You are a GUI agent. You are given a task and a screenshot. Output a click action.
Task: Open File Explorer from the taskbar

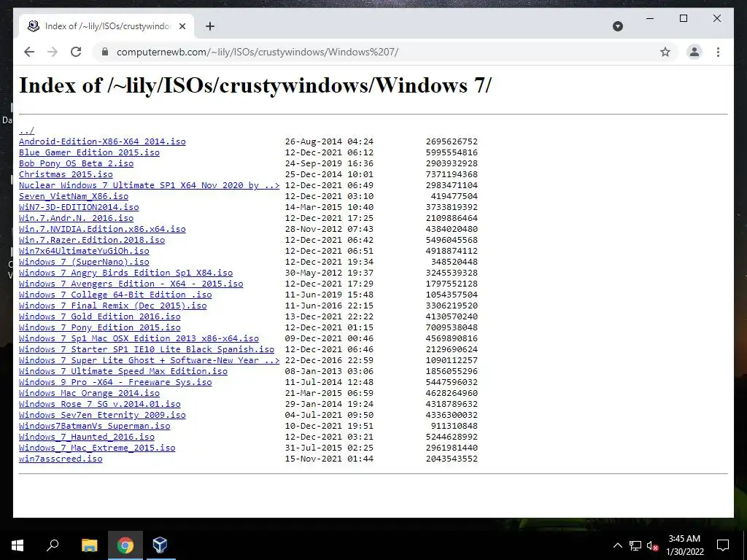(89, 545)
